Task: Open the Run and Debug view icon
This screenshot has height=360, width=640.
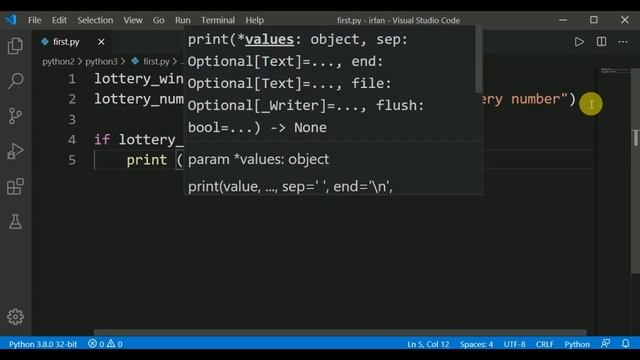Action: (x=15, y=151)
